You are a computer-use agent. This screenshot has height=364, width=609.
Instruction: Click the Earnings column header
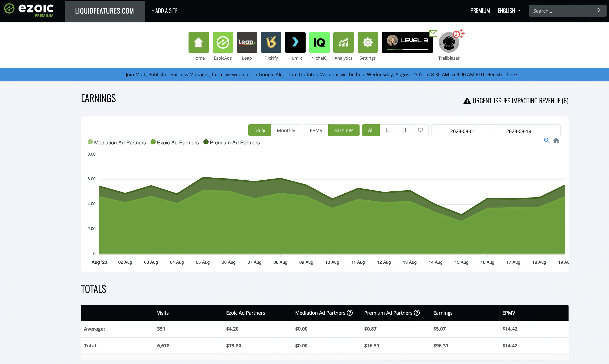[443, 313]
